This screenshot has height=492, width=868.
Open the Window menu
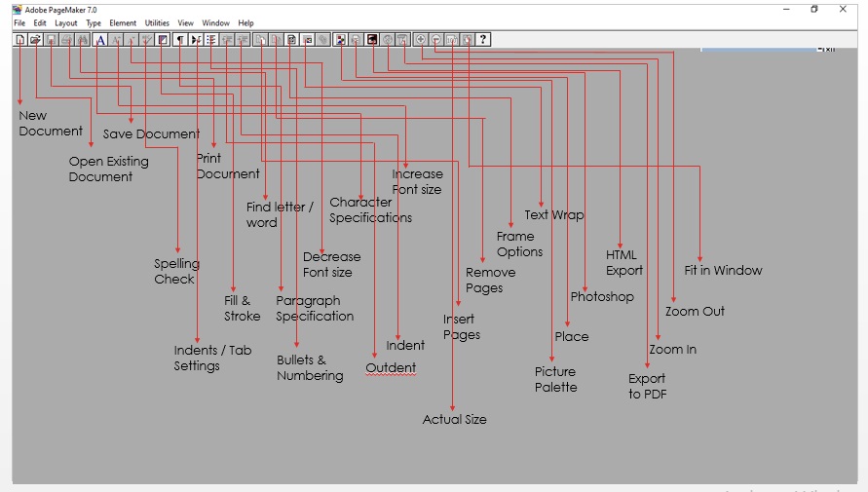215,22
